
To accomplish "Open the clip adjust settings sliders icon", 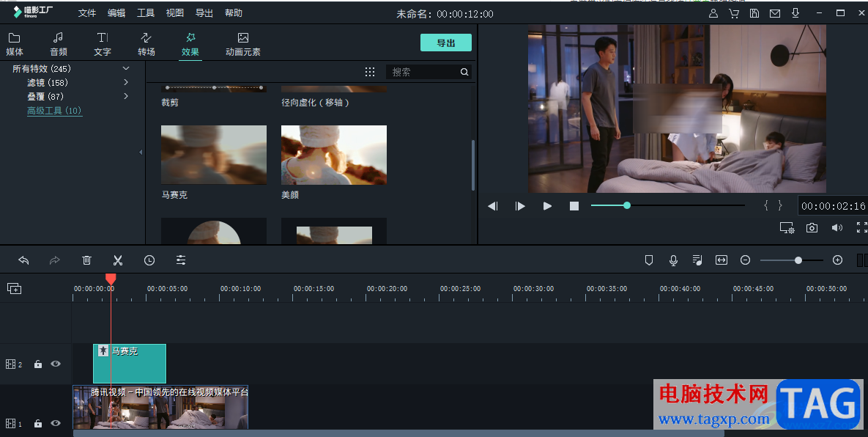I will (x=181, y=260).
